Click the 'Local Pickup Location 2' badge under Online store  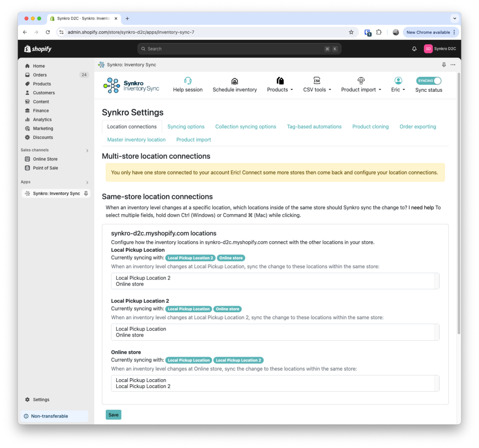(x=238, y=360)
